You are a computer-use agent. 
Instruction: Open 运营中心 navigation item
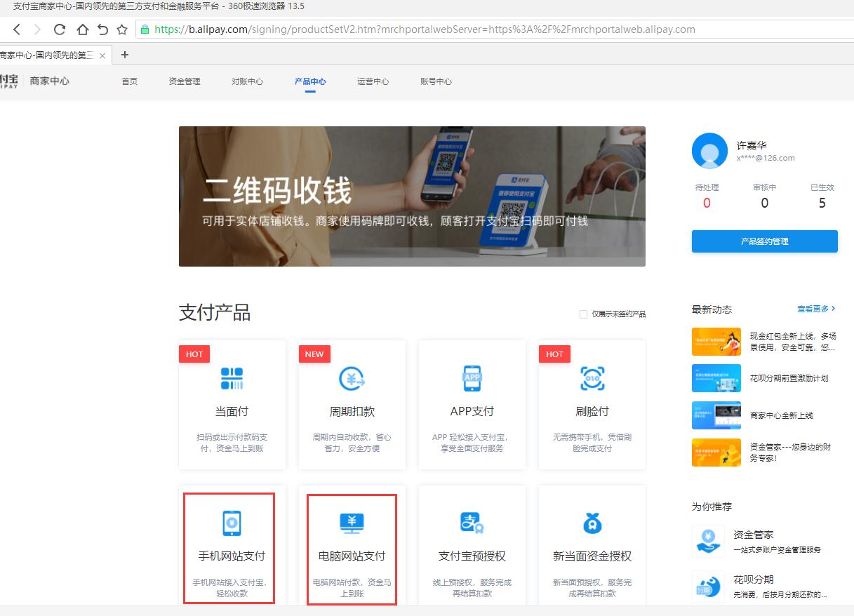373,81
